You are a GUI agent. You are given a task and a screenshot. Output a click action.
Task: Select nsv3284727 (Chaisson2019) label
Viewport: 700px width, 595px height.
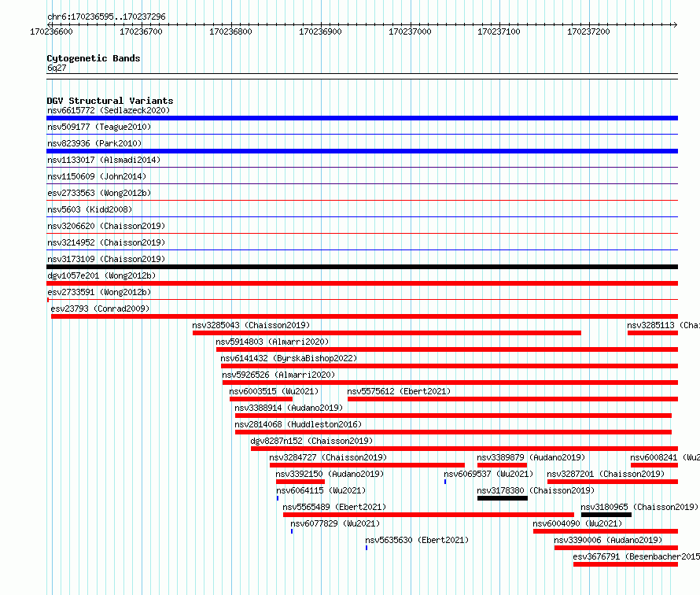[x=328, y=457]
